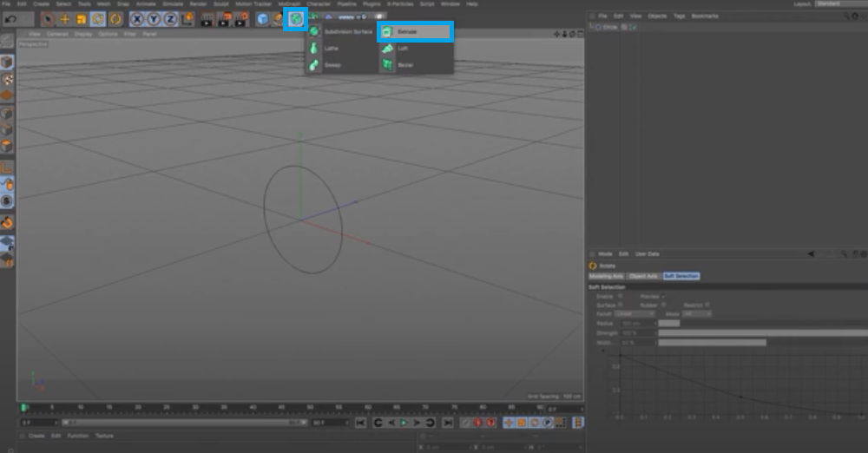Click the Undo arrow icon
868x453 pixels.
(x=10, y=19)
